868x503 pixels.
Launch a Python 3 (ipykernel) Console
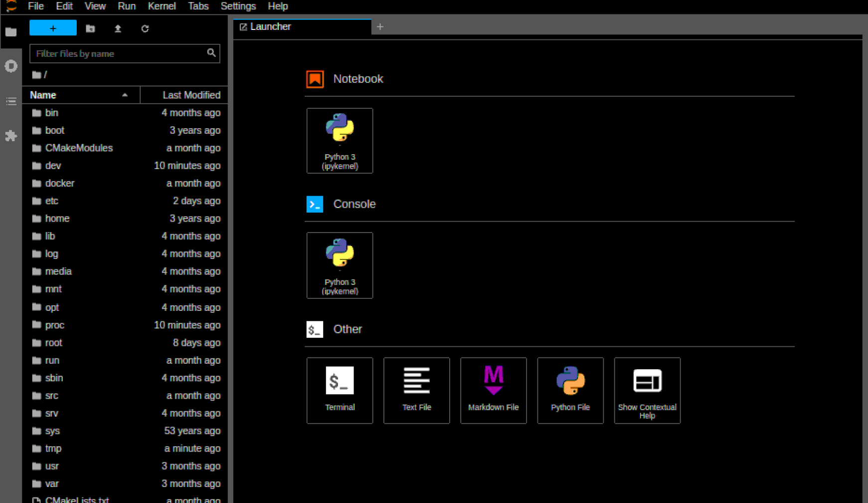340,265
